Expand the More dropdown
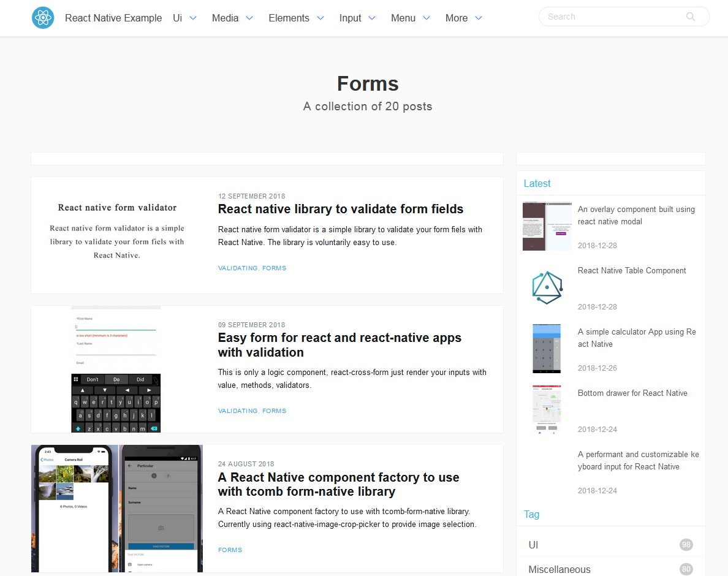The height and width of the screenshot is (576, 728). pyautogui.click(x=463, y=18)
